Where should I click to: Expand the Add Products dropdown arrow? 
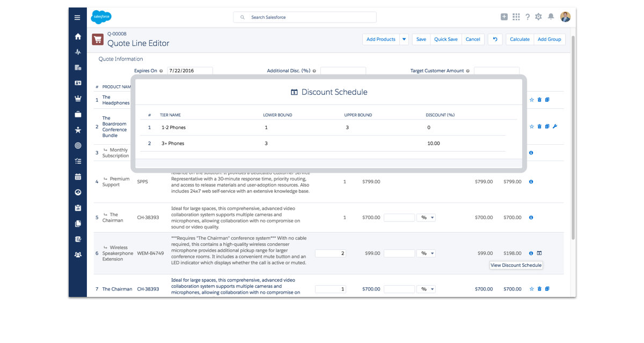404,39
